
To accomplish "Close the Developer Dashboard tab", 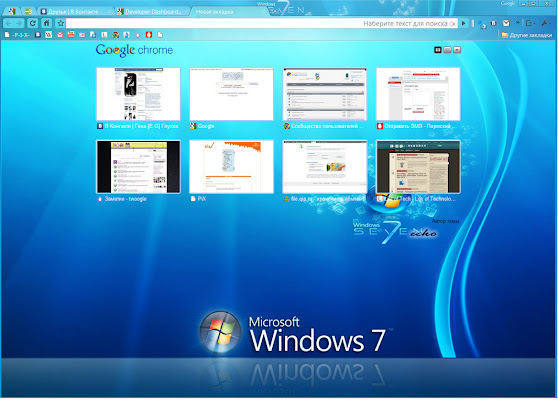I will 186,12.
